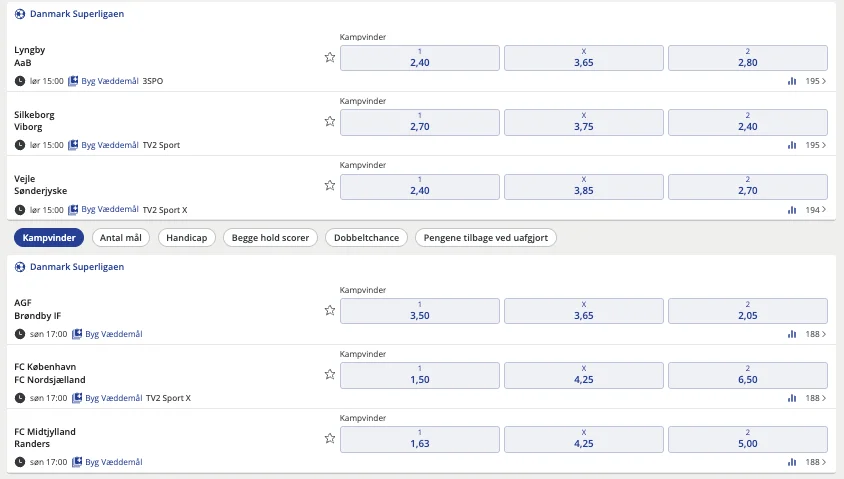The image size is (844, 479).
Task: Favorite FC Midtjylland vs Randers star
Action: tap(330, 438)
